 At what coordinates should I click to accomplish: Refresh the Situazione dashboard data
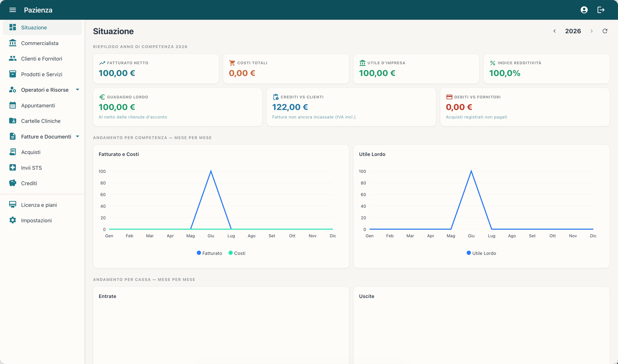(x=605, y=31)
